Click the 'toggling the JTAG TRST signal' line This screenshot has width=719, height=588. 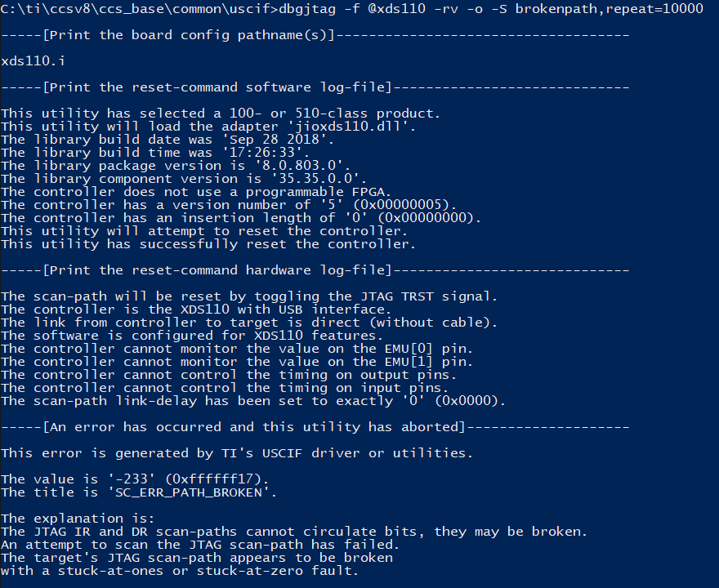pyautogui.click(x=249, y=296)
